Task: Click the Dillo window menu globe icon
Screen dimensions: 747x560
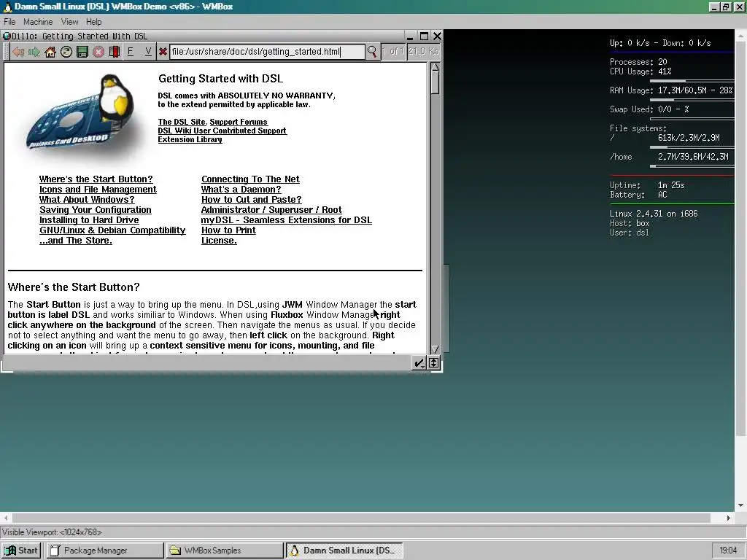Action: pyautogui.click(x=7, y=36)
